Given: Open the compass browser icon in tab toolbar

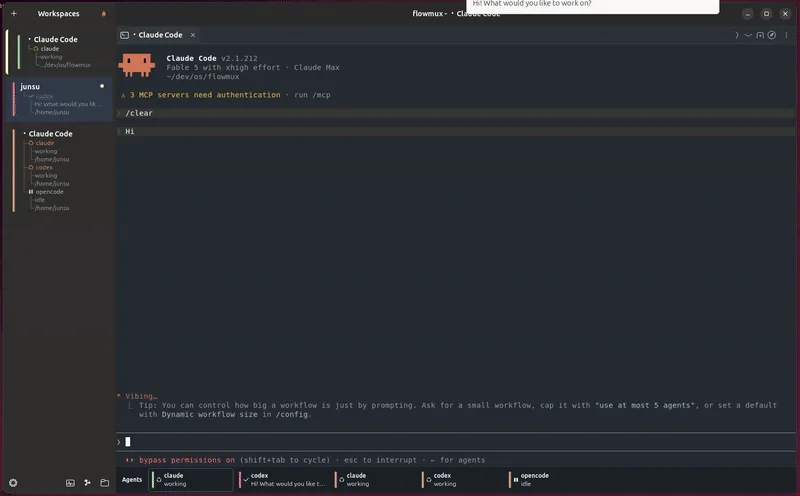Looking at the screenshot, I should point(772,35).
